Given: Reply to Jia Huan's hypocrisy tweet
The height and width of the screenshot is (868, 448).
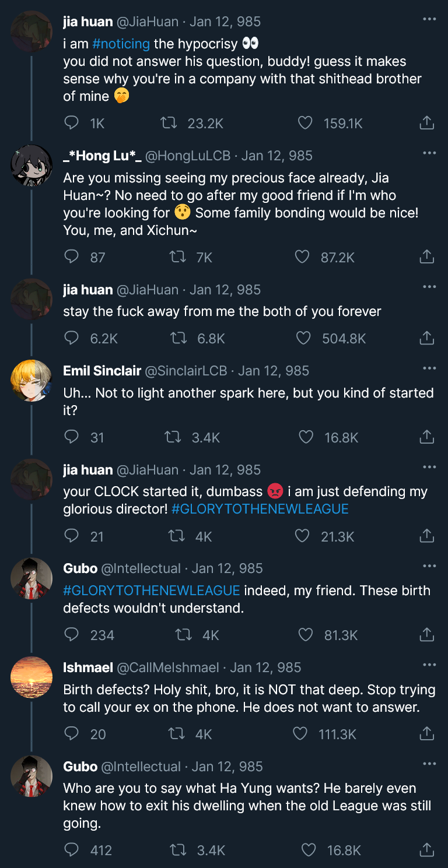Looking at the screenshot, I should [x=71, y=123].
